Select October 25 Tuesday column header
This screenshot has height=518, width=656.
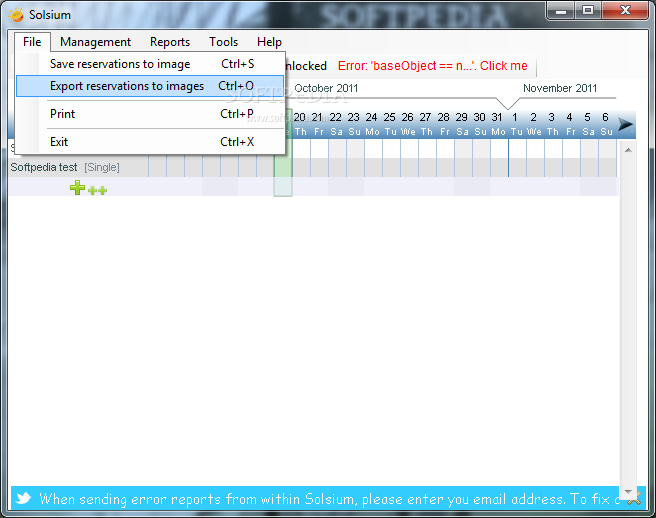pos(390,124)
